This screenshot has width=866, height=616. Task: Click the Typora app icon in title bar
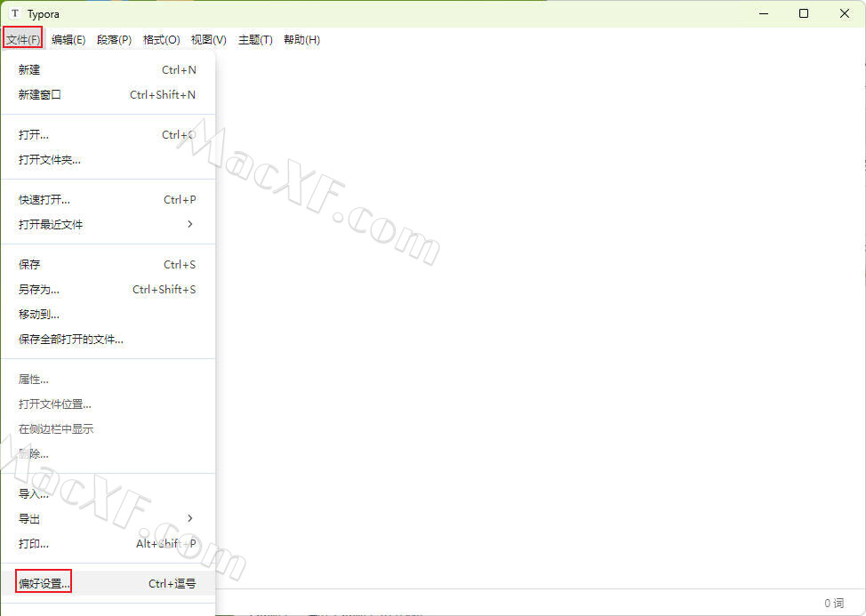(x=15, y=13)
